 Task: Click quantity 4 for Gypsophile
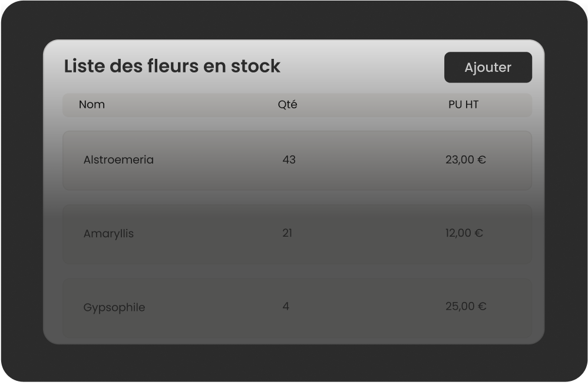(x=286, y=307)
